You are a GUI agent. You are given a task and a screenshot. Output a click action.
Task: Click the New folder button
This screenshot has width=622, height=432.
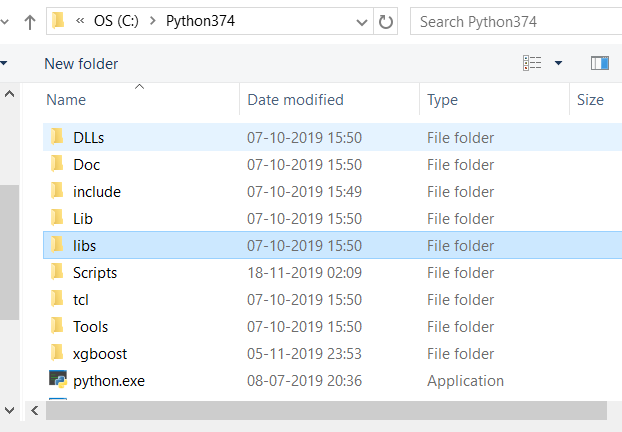[x=81, y=64]
